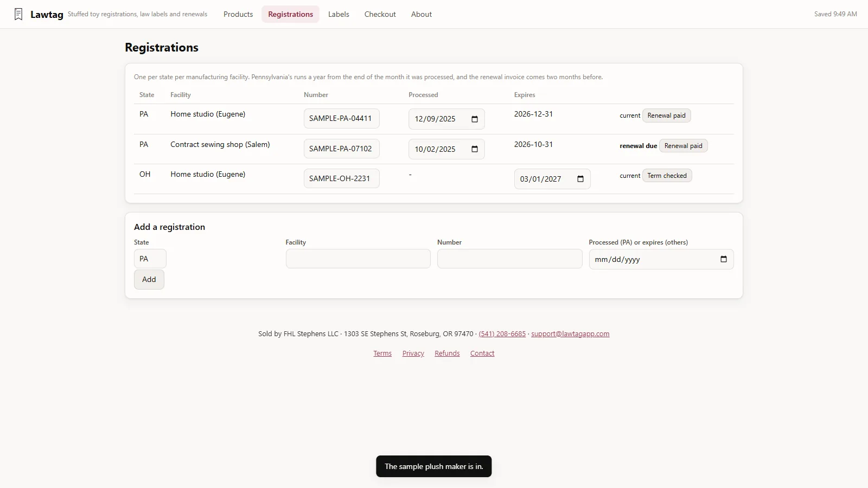Image resolution: width=868 pixels, height=488 pixels.
Task: Click the mm/dd/yyyy date input
Action: click(661, 259)
